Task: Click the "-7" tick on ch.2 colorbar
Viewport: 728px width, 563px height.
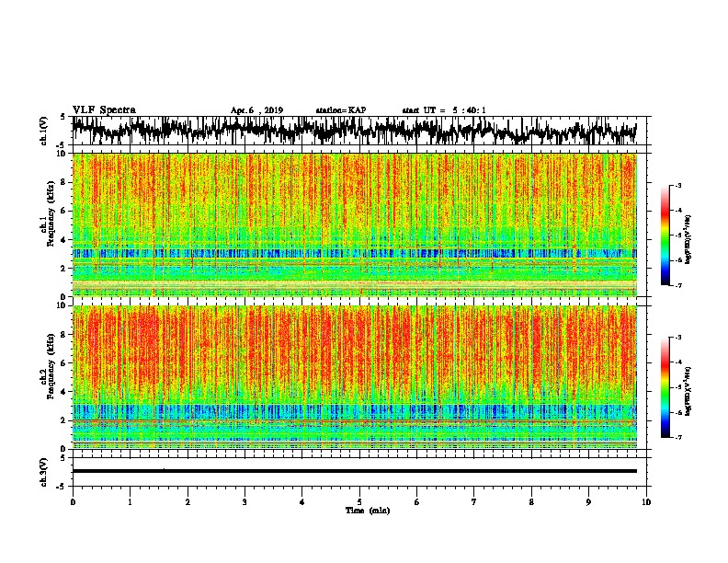Action: pyautogui.click(x=678, y=437)
